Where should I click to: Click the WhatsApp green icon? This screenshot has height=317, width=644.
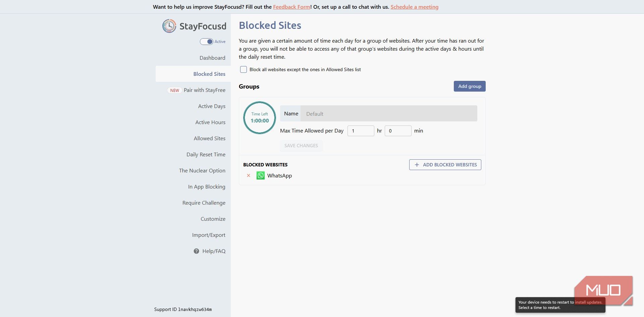tap(260, 175)
